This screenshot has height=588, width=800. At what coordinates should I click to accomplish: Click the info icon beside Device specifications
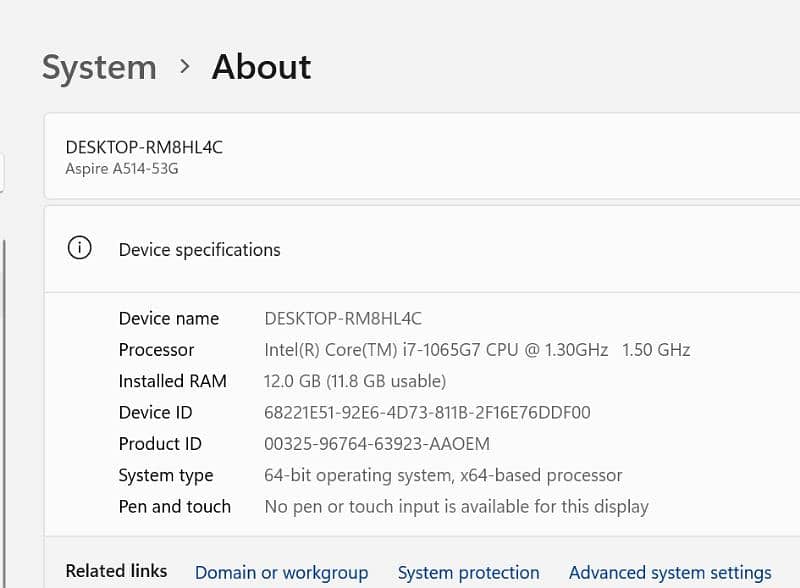pos(79,249)
